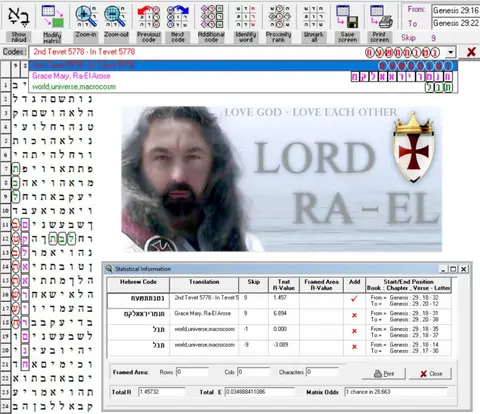
Task: Select world,universe,macrocosm code entry
Action: [x=243, y=87]
